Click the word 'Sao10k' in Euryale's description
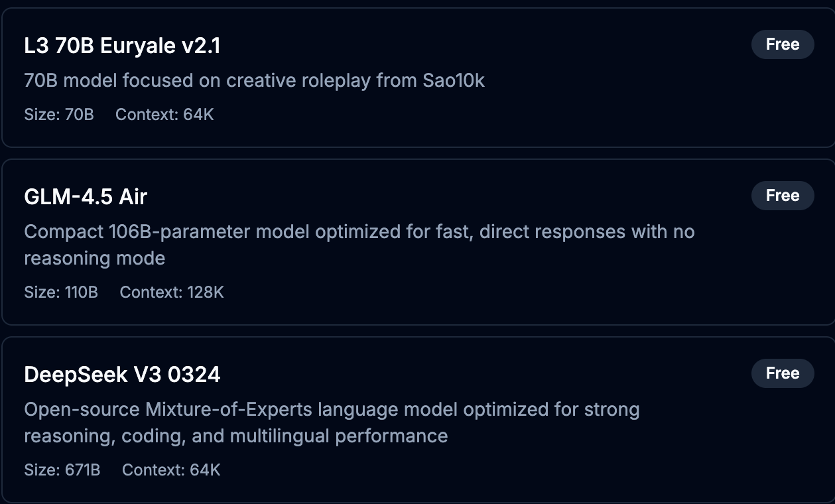 pos(454,81)
